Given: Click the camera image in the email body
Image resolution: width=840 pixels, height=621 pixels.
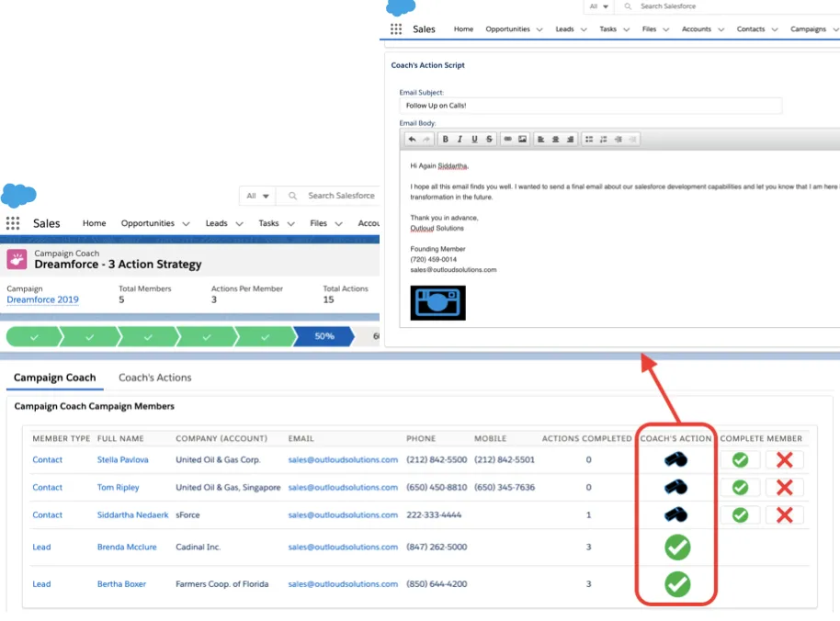Looking at the screenshot, I should (437, 303).
